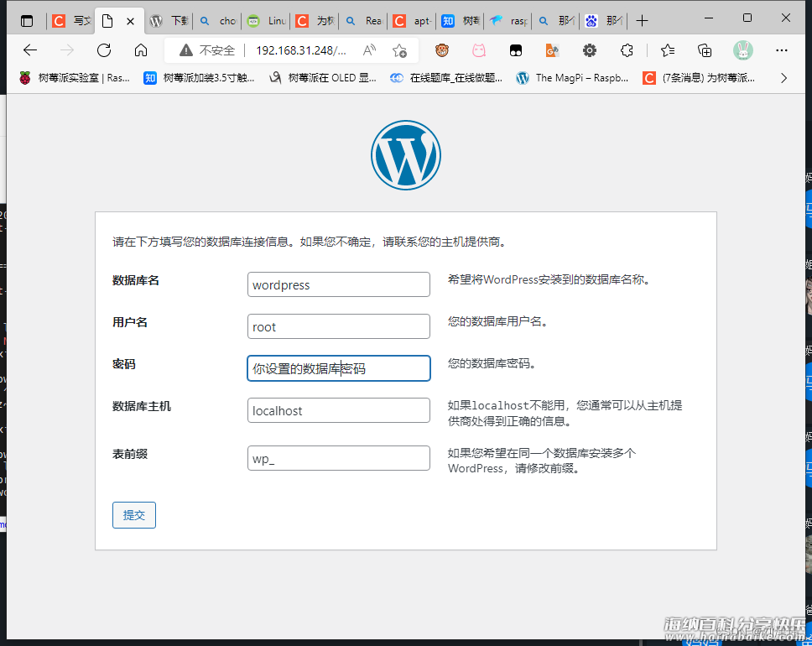Image resolution: width=812 pixels, height=646 pixels.
Task: Focus the 表前缀 input containing wp_
Action: pyautogui.click(x=339, y=458)
